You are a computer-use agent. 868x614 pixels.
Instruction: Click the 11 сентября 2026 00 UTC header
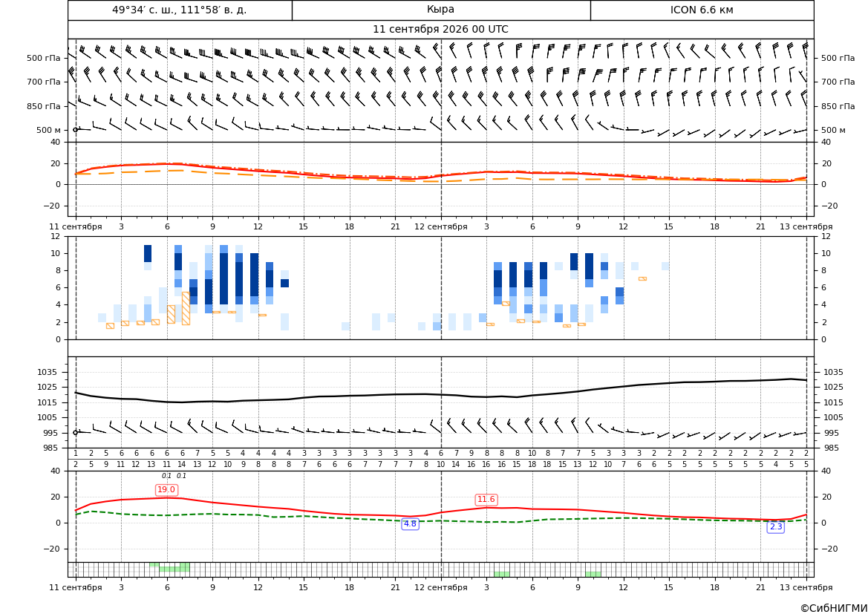[x=440, y=30]
